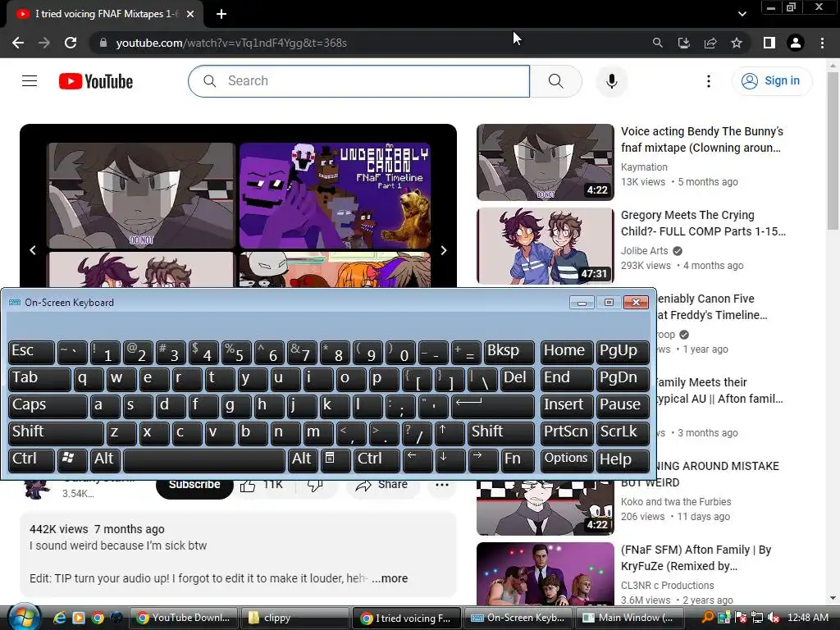840x630 pixels.
Task: Switch to On-Screen Keyb... taskbar item
Action: pos(518,618)
